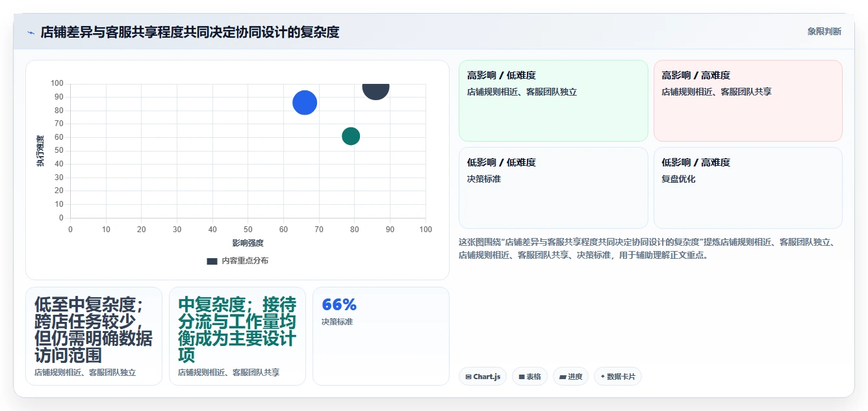
Task: Click the Chart.js tag chip
Action: pos(483,377)
